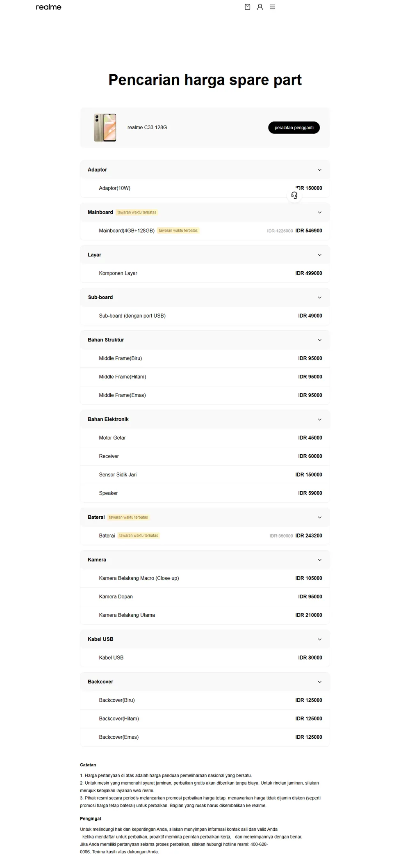Screen dimensions: 410x868
Task: Collapse the Baterai section chevron
Action: [320, 518]
